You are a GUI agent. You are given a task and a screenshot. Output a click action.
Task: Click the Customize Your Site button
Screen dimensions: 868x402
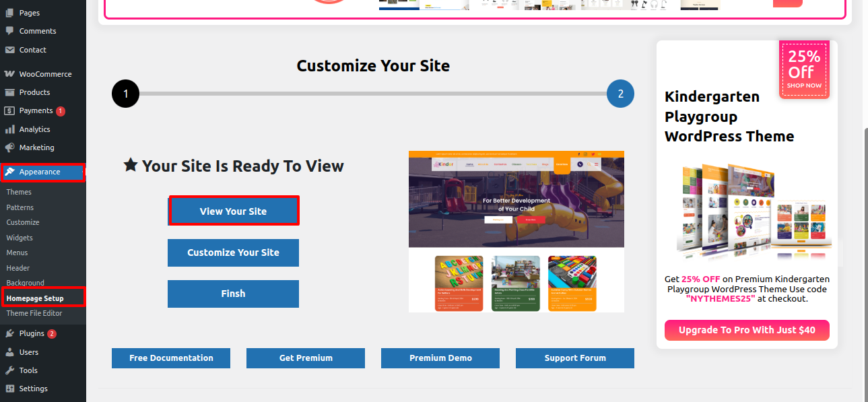coord(233,253)
